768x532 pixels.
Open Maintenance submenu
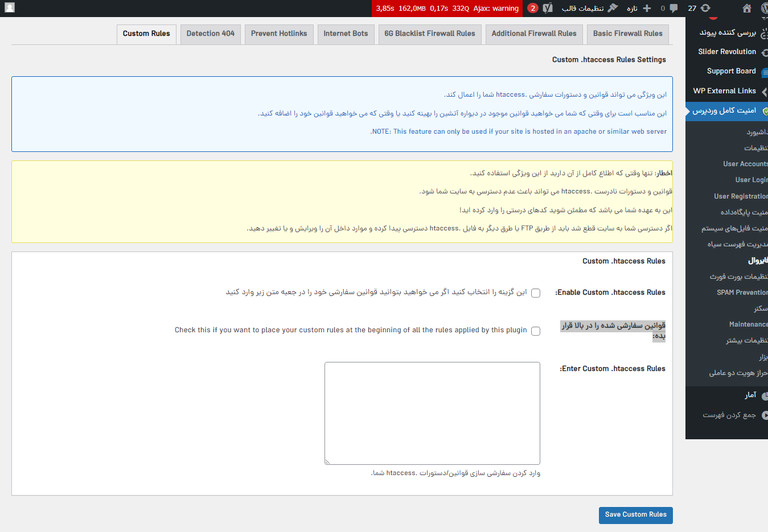pyautogui.click(x=748, y=324)
